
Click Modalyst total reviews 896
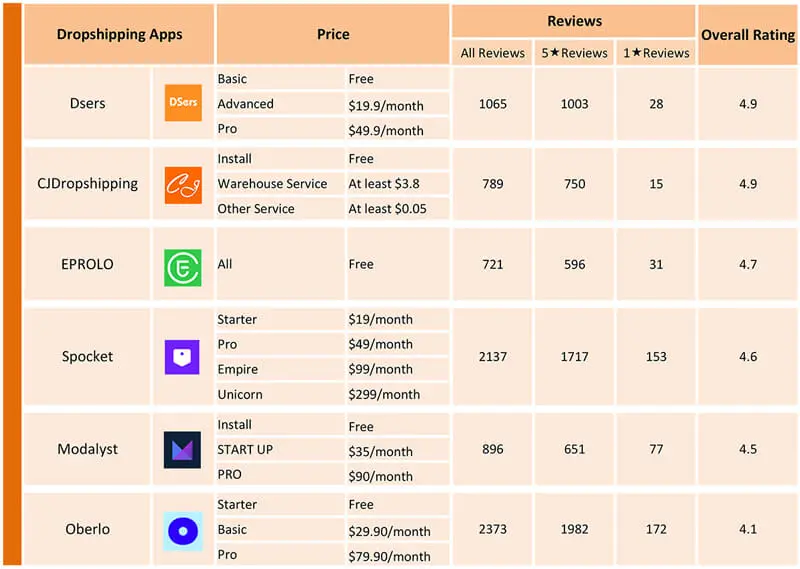point(493,449)
